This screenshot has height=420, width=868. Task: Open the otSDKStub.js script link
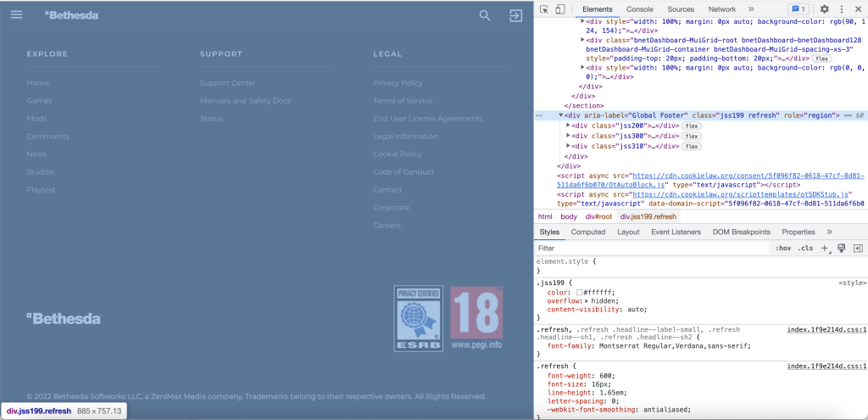740,194
